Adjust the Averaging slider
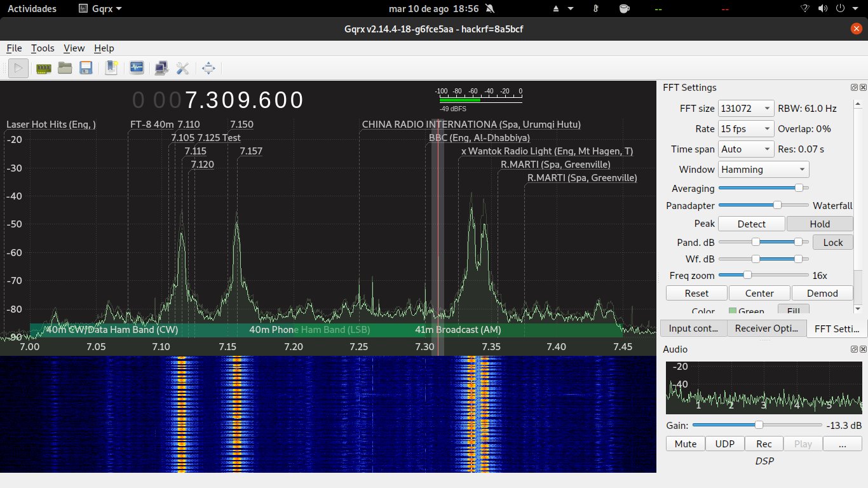 (x=763, y=188)
